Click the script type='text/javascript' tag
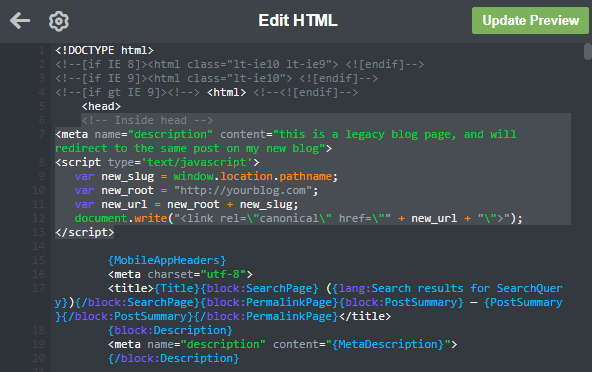592x372 pixels. 157,162
